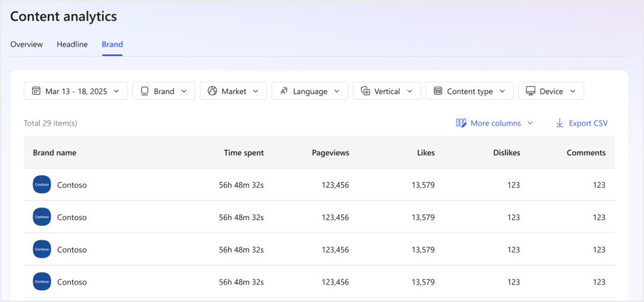Viewport: 644px width, 302px height.
Task: Click the Market globe icon
Action: pyautogui.click(x=212, y=91)
